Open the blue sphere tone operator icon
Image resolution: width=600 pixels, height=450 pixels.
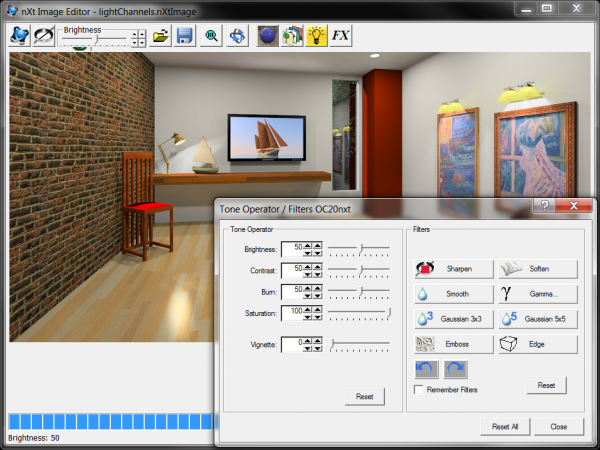pos(267,36)
